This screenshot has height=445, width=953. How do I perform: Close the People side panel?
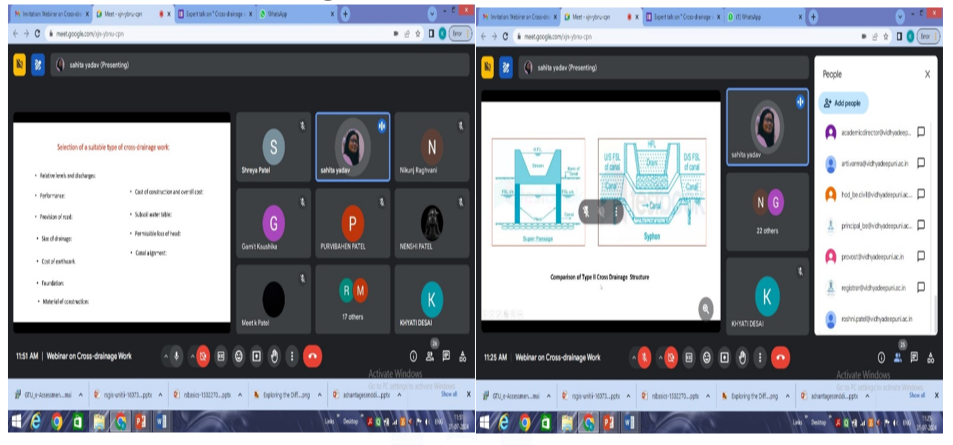tap(926, 74)
